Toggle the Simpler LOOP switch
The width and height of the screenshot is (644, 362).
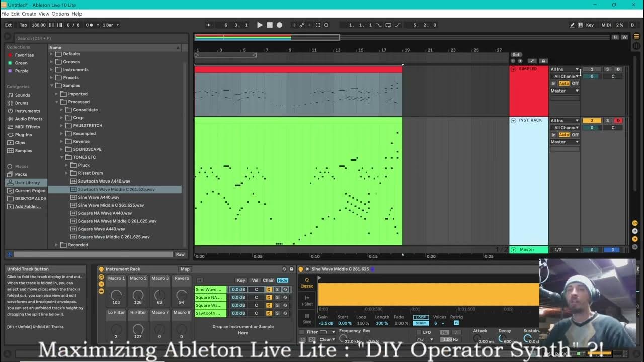(x=421, y=317)
